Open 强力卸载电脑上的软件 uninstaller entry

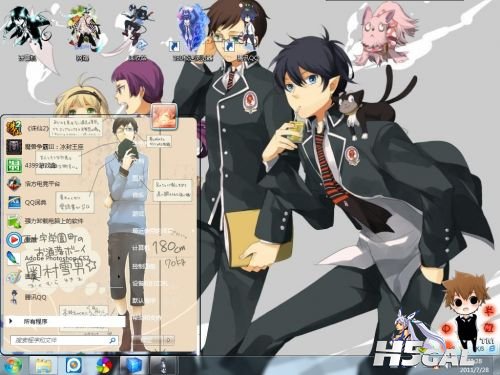pos(45,221)
